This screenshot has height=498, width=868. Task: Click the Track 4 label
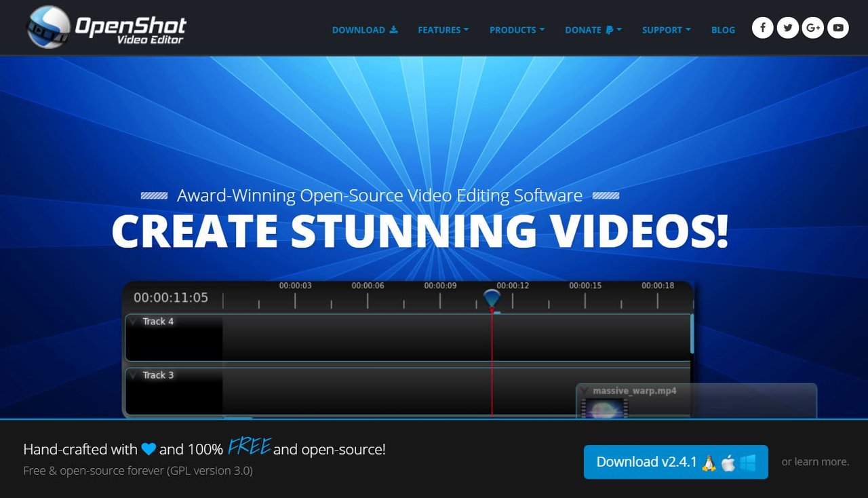[158, 322]
